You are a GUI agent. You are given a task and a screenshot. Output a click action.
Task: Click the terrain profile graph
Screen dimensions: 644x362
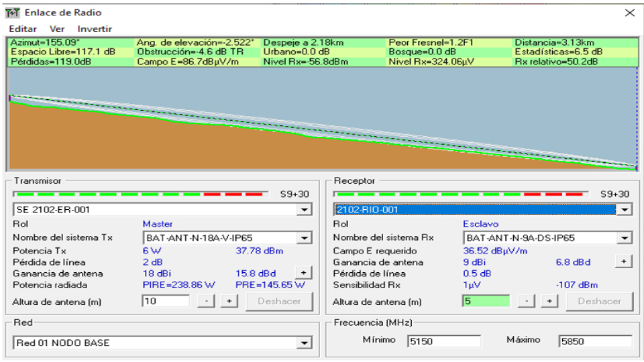coord(323,119)
